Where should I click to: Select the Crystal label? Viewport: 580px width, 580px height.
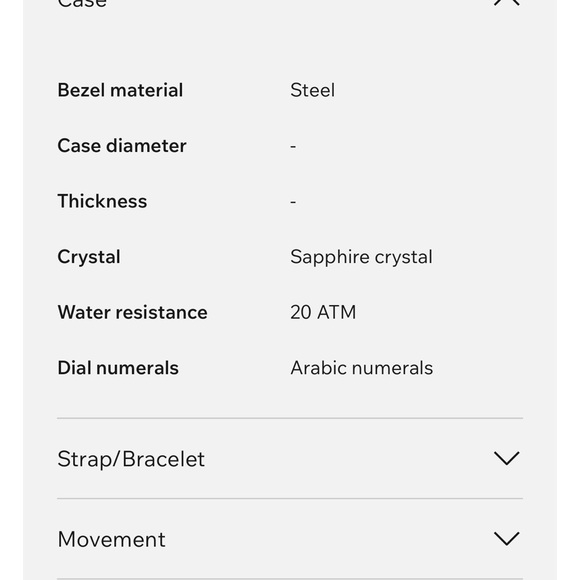click(x=89, y=257)
